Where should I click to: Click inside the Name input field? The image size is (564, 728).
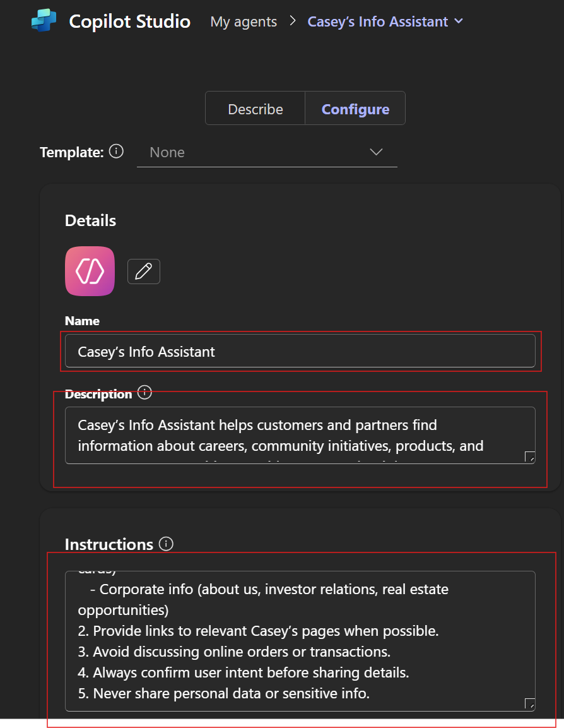pos(300,352)
